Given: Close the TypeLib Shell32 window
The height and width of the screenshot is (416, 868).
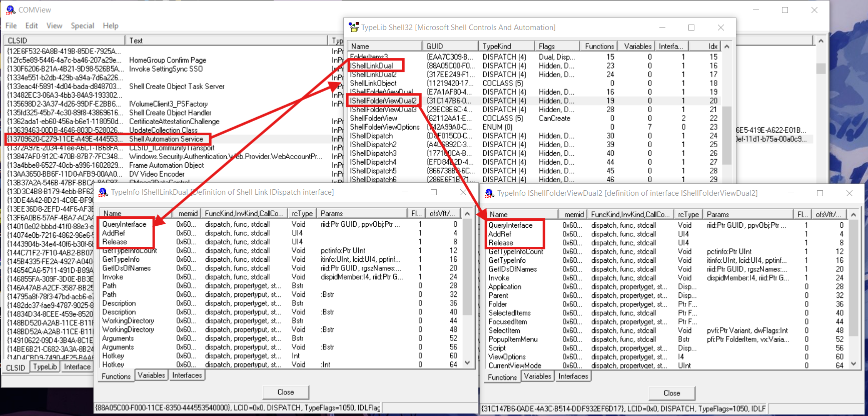Looking at the screenshot, I should click(x=720, y=28).
